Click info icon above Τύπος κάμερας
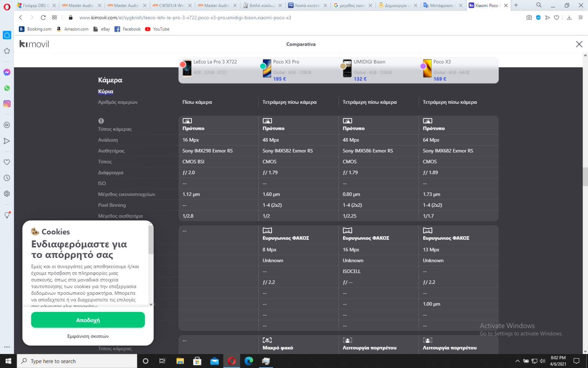588x368 pixels. tap(101, 121)
